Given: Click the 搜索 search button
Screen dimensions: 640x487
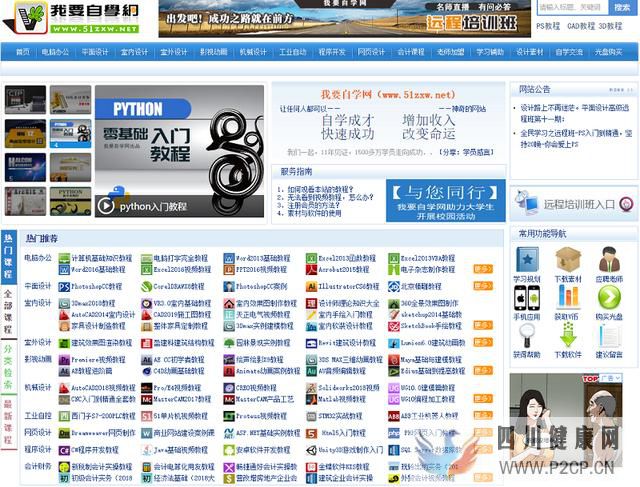Looking at the screenshot, I should (x=621, y=7).
